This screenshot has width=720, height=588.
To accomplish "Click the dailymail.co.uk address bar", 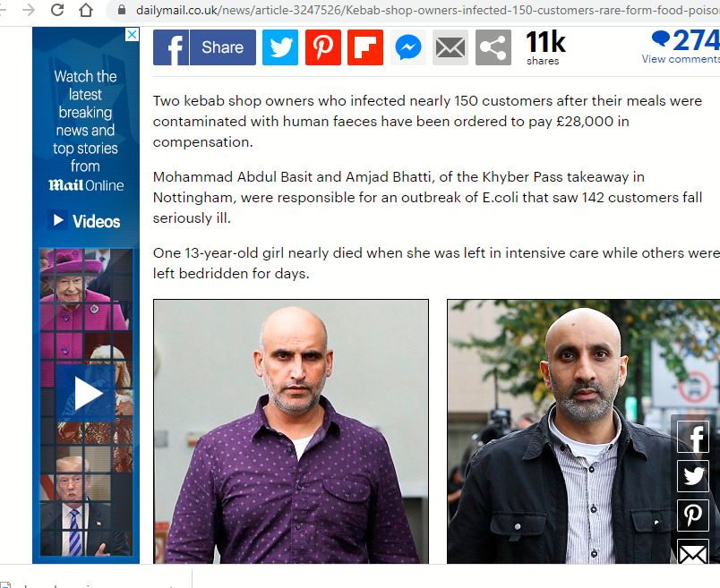I will pos(413,10).
